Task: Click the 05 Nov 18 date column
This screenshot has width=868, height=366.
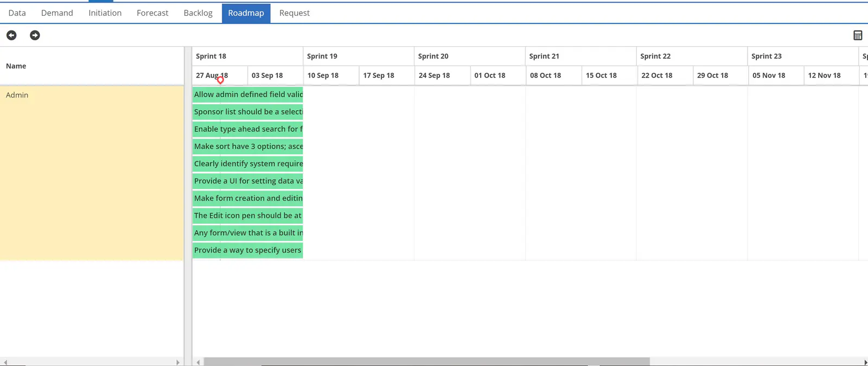Action: pyautogui.click(x=776, y=75)
